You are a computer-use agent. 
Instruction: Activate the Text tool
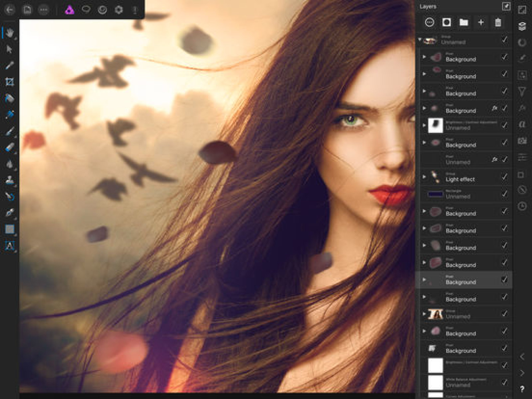[x=9, y=246]
